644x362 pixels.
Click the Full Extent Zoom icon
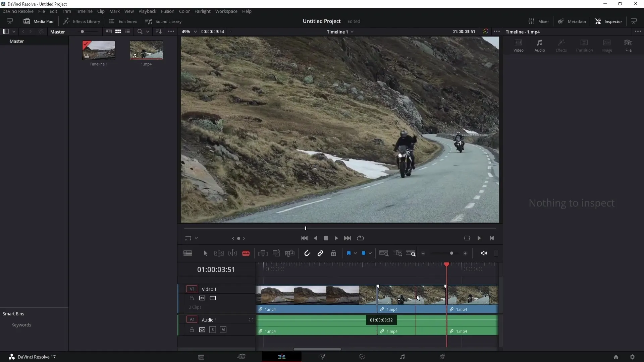pyautogui.click(x=384, y=253)
